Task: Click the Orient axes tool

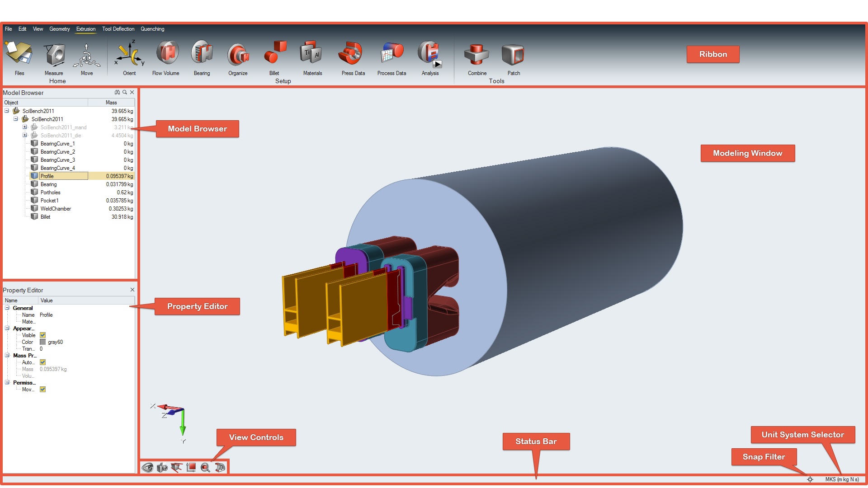Action: click(x=129, y=55)
